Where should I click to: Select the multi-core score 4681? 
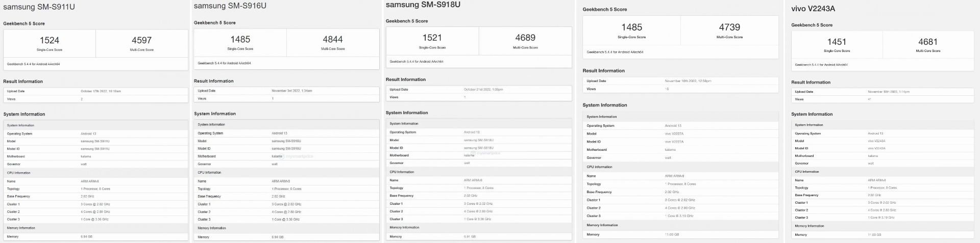928,42
